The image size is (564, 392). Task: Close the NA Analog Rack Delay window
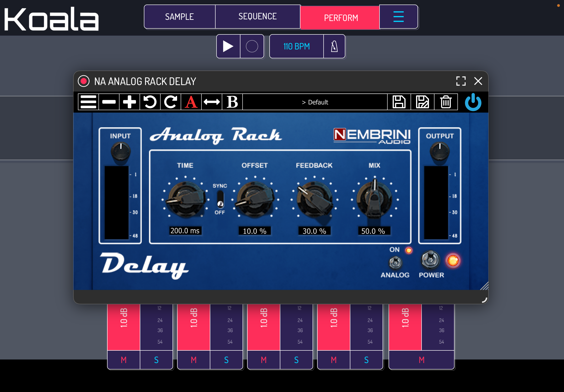point(478,81)
